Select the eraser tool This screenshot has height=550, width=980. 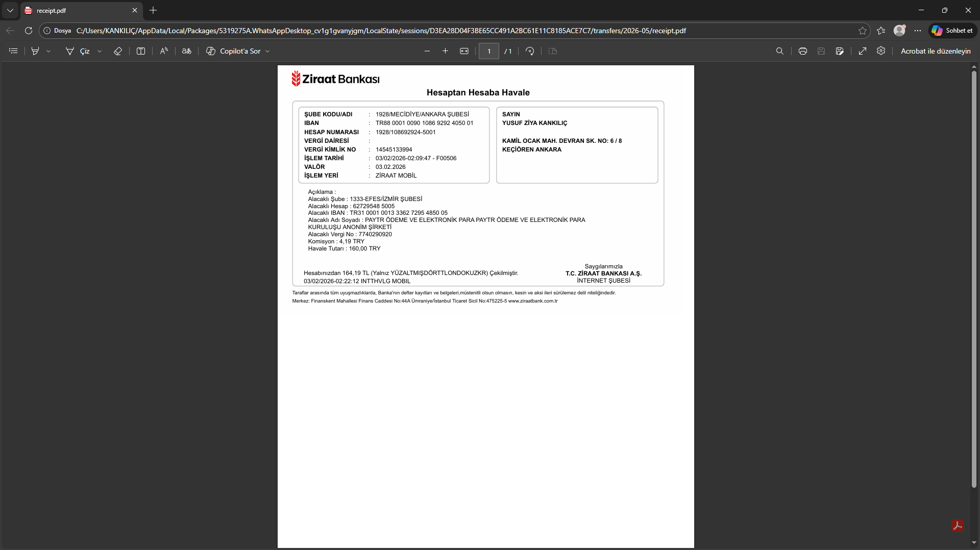click(117, 51)
